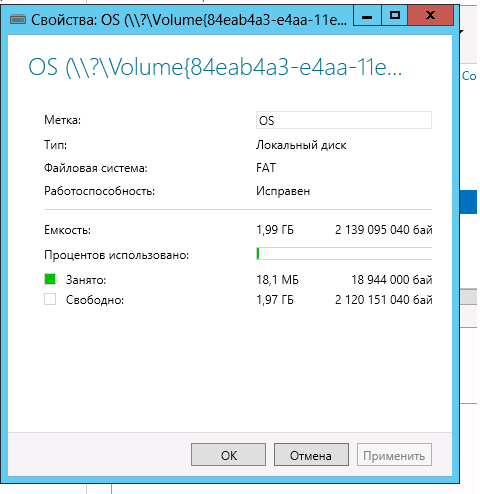Select the 'Локальный диск' type value

(x=301, y=145)
